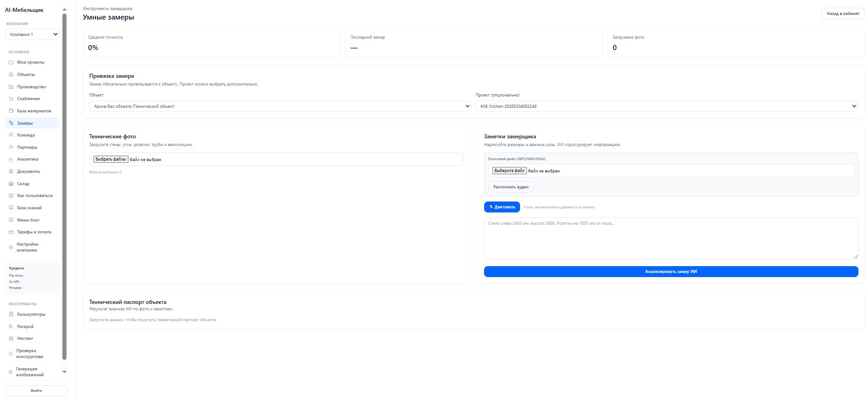Click the measurer notes text area
868x399 pixels.
(x=670, y=238)
